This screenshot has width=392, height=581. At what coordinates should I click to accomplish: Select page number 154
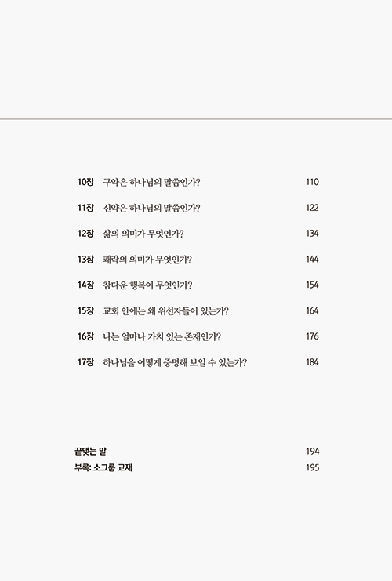click(x=312, y=285)
